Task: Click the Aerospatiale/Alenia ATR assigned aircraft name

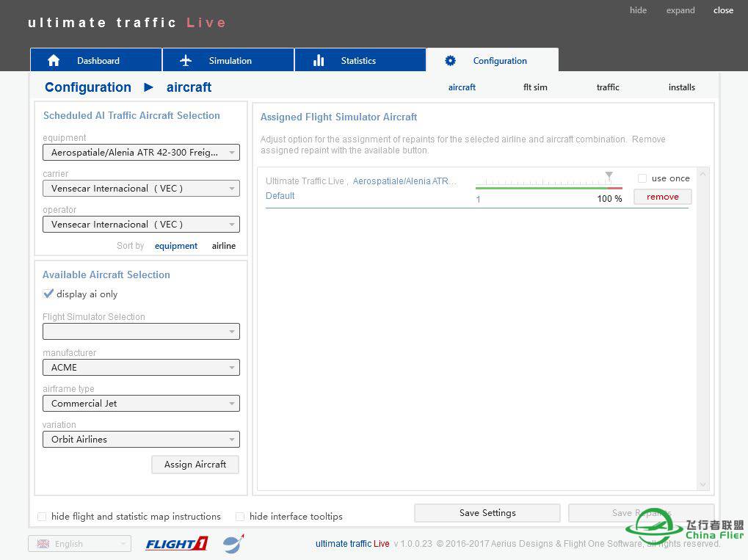Action: point(404,181)
